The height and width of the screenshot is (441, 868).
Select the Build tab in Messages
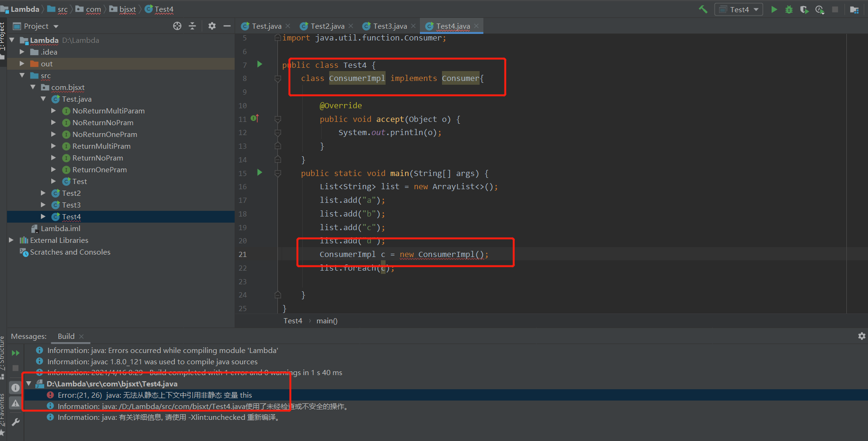tap(66, 336)
